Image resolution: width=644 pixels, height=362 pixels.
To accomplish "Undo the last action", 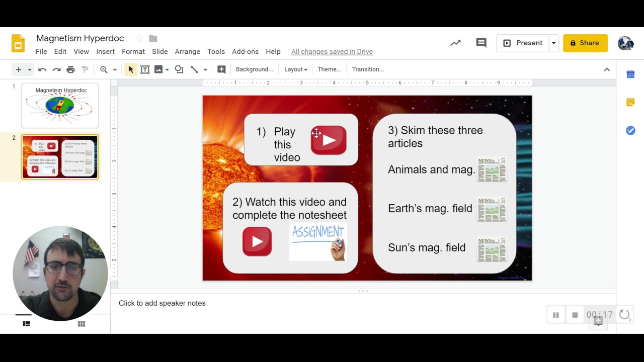I will (x=42, y=69).
